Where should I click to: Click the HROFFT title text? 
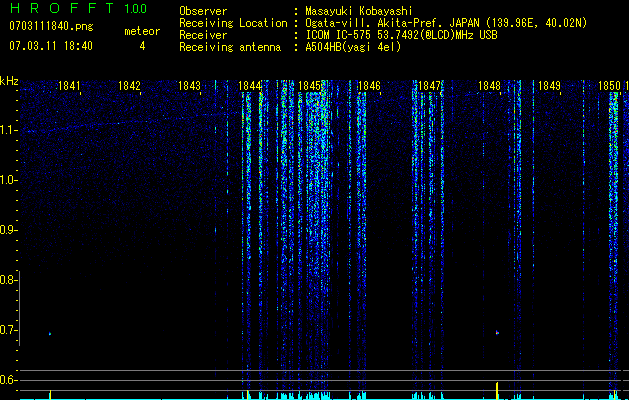(62, 8)
